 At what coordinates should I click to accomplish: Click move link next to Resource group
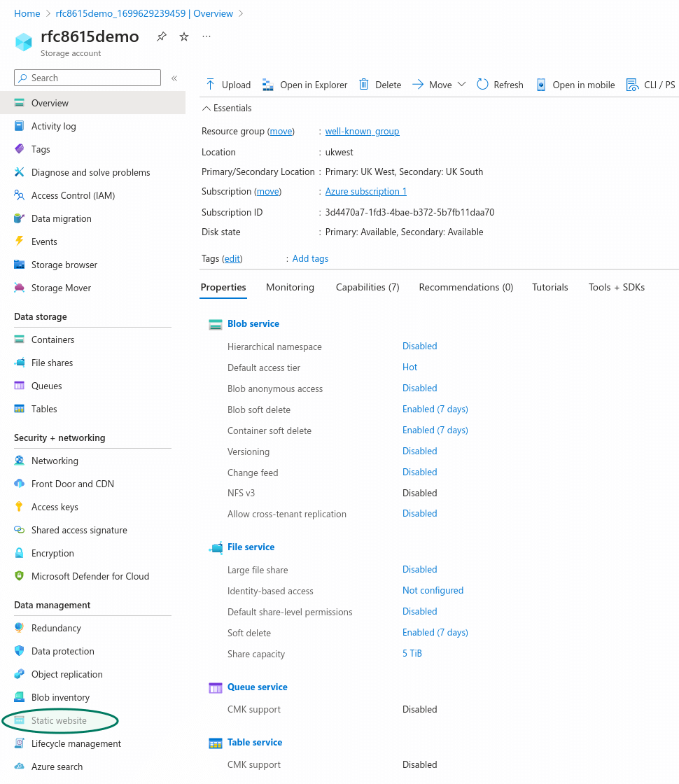pyautogui.click(x=281, y=132)
